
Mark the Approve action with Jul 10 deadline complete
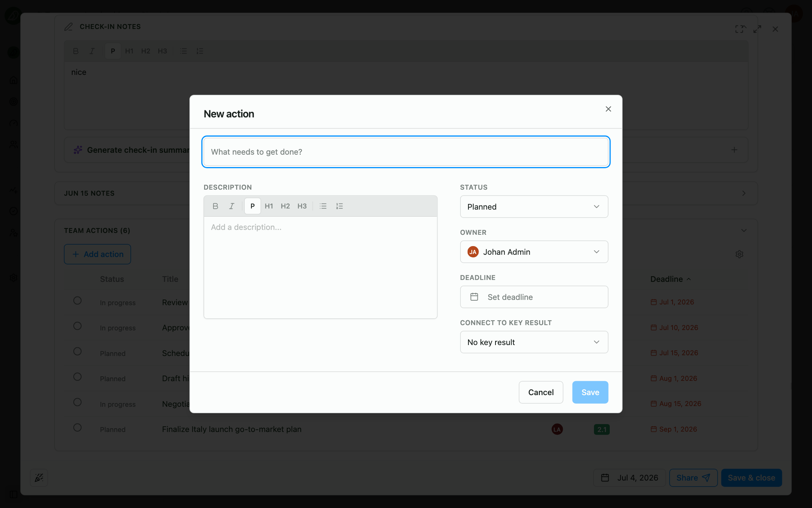click(x=77, y=326)
